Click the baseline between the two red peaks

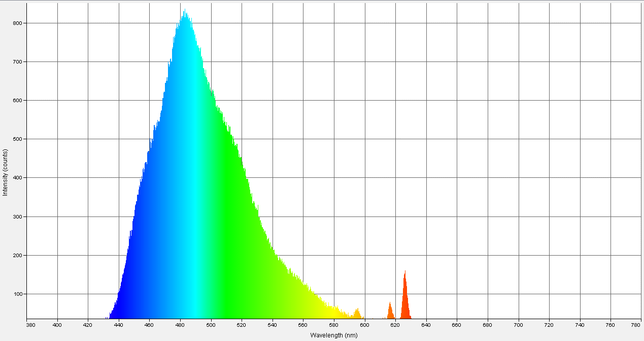click(398, 316)
